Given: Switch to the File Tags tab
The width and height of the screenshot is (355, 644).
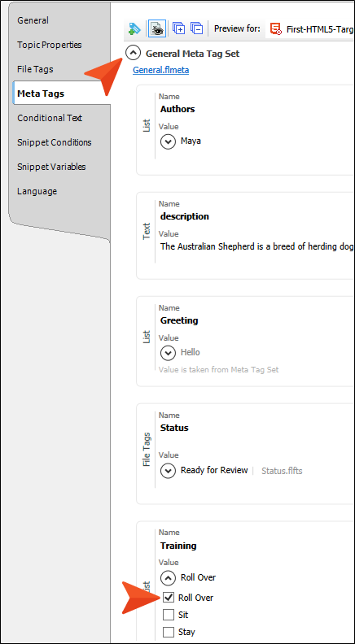Looking at the screenshot, I should click(x=35, y=69).
